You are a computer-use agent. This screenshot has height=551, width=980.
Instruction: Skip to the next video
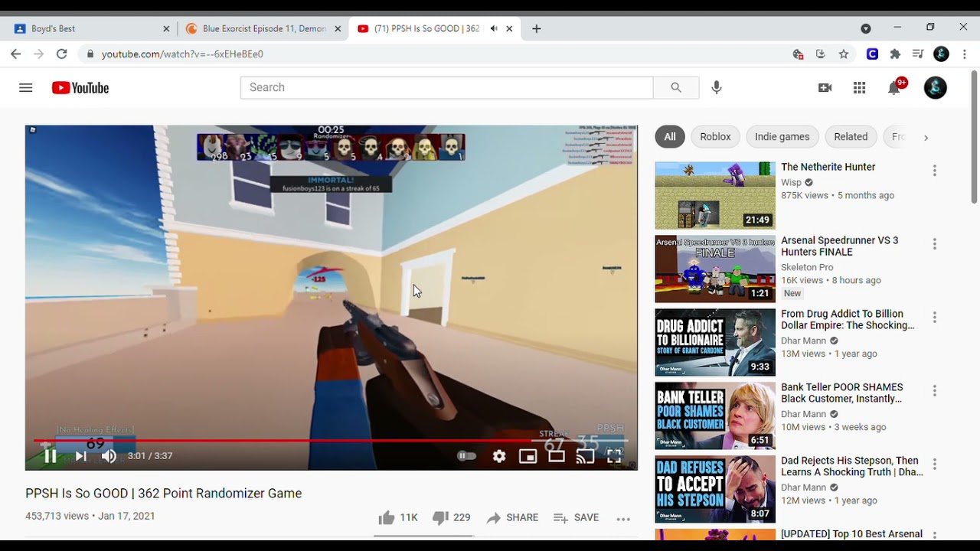point(80,456)
